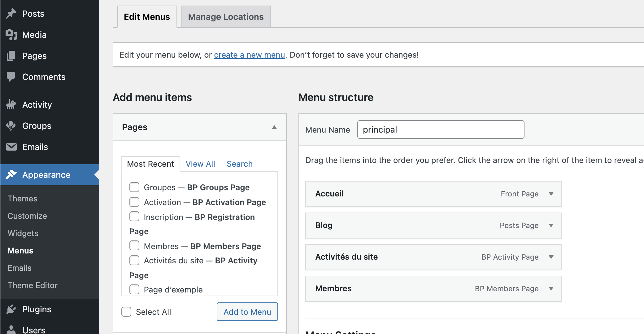Toggle the Select All checkbox
644x334 pixels.
click(x=126, y=312)
